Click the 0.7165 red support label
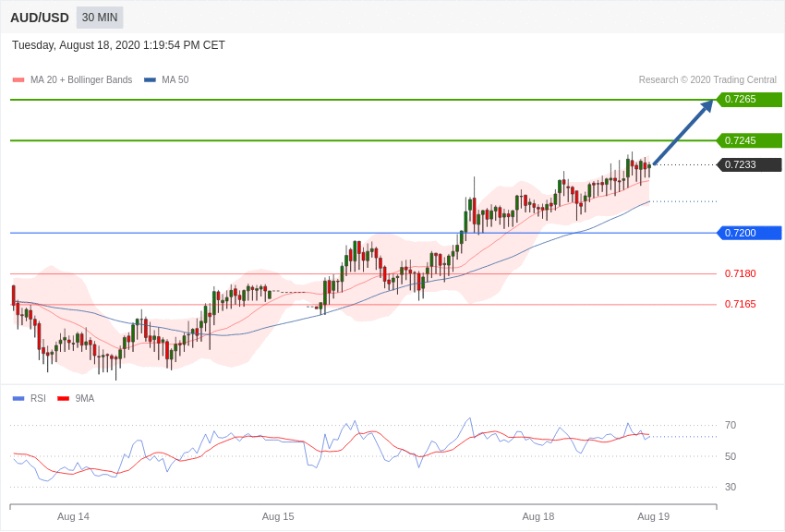This screenshot has height=532, width=785. click(x=741, y=304)
